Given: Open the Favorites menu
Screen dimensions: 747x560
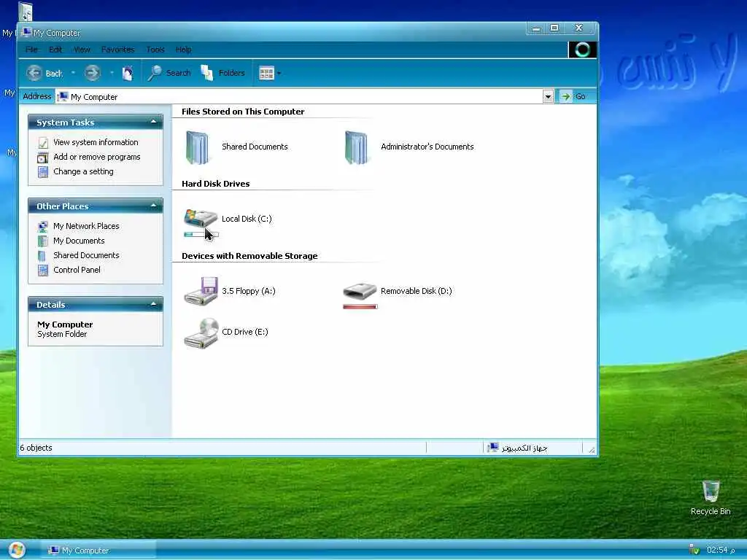Looking at the screenshot, I should (x=117, y=50).
